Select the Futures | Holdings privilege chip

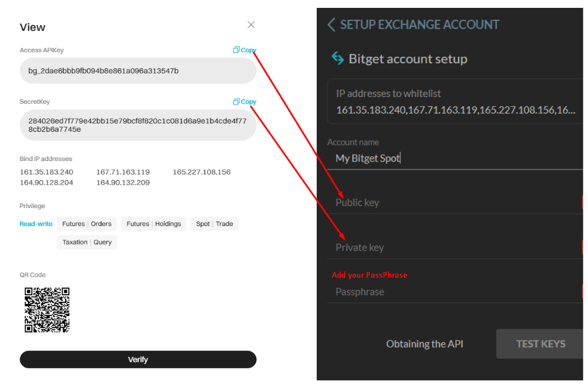point(154,223)
